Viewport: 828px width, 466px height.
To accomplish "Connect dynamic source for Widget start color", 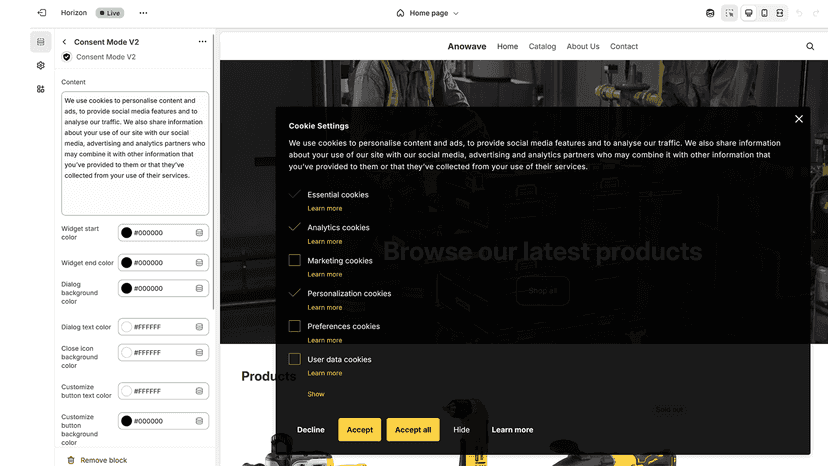I will click(x=199, y=233).
